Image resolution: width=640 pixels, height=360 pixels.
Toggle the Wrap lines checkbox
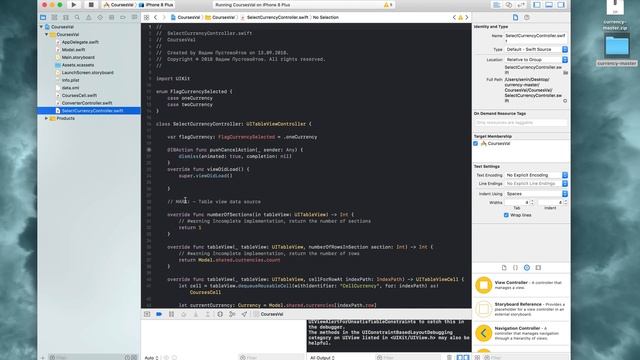(x=506, y=215)
